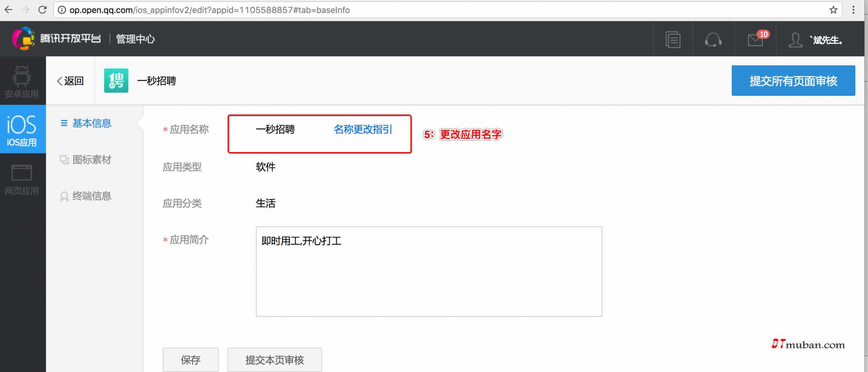Click the 返回 back link

point(71,81)
